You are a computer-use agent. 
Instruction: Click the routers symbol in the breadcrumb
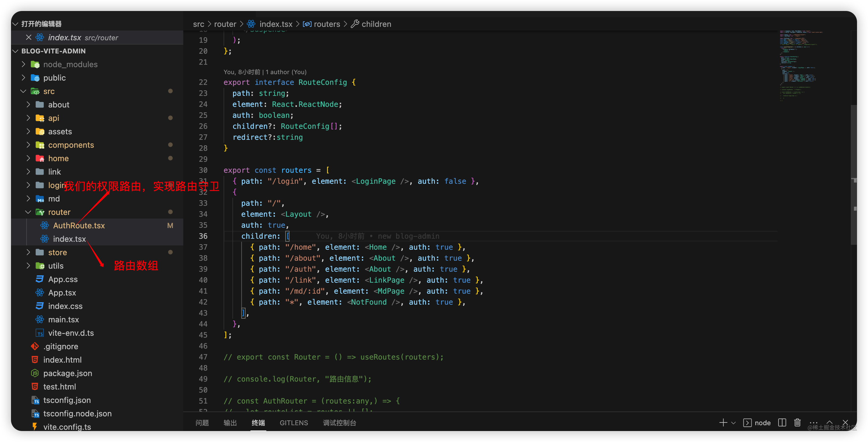pyautogui.click(x=327, y=24)
